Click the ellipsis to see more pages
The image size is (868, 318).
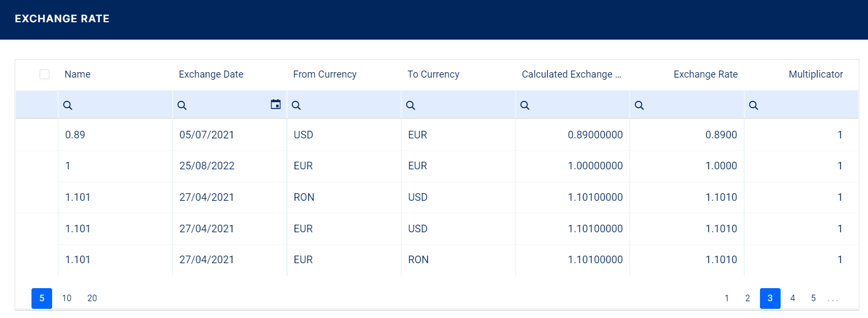pyautogui.click(x=833, y=298)
